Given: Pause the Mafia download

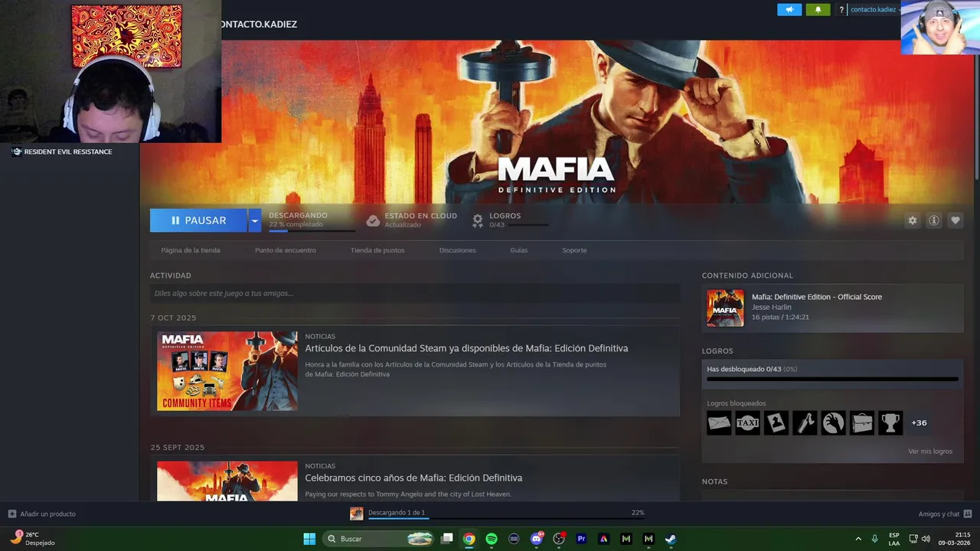Looking at the screenshot, I should click(x=198, y=220).
